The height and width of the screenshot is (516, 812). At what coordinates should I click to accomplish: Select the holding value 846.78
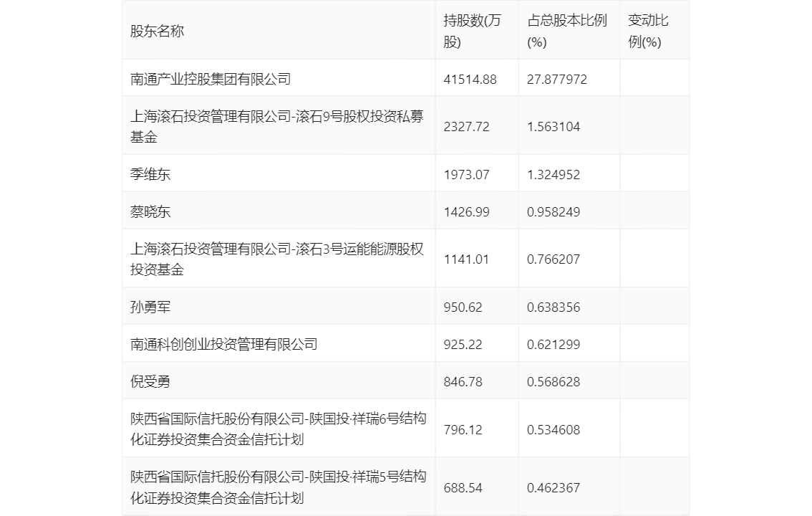click(x=463, y=382)
